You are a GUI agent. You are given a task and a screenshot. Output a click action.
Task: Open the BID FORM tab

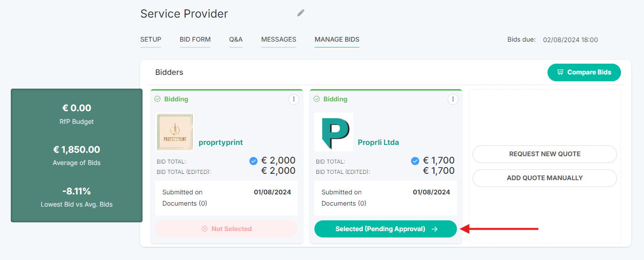coord(195,40)
